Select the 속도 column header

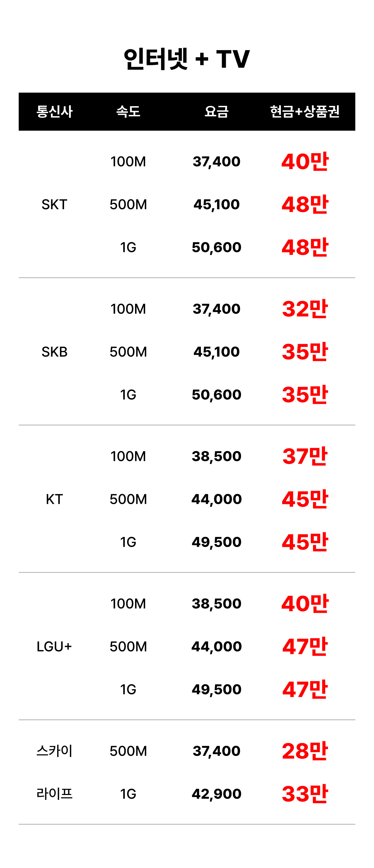point(128,112)
